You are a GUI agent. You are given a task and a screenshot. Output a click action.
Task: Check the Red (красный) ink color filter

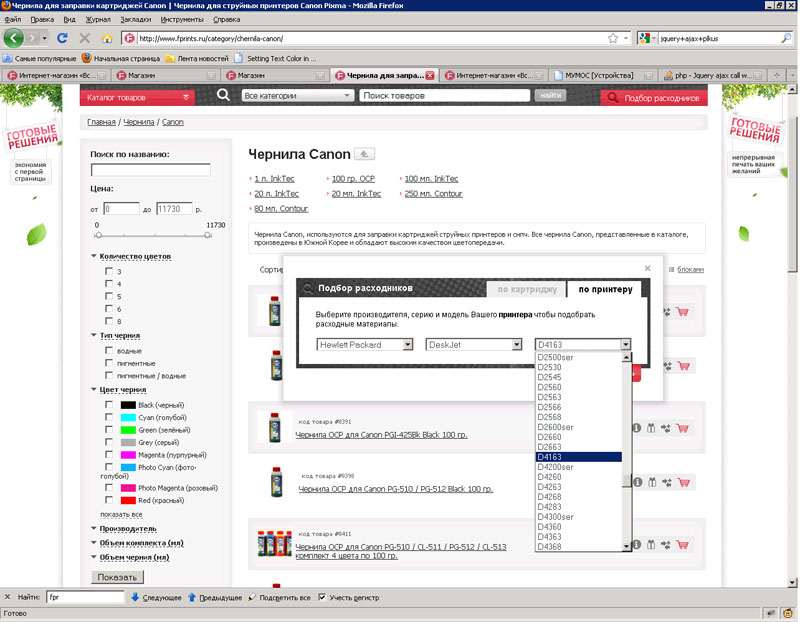(109, 500)
